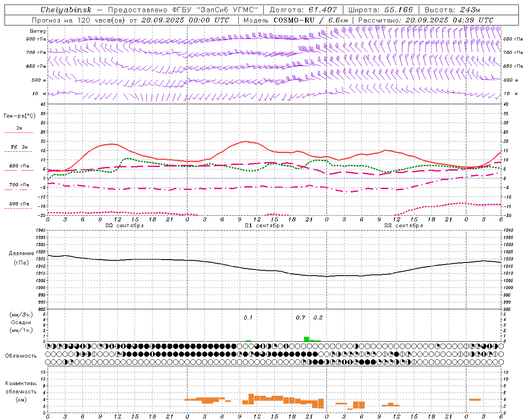
Task: Select the text 'Предоставлено ФГБУ "ЗапСиб УГМС"'
Action: click(183, 10)
